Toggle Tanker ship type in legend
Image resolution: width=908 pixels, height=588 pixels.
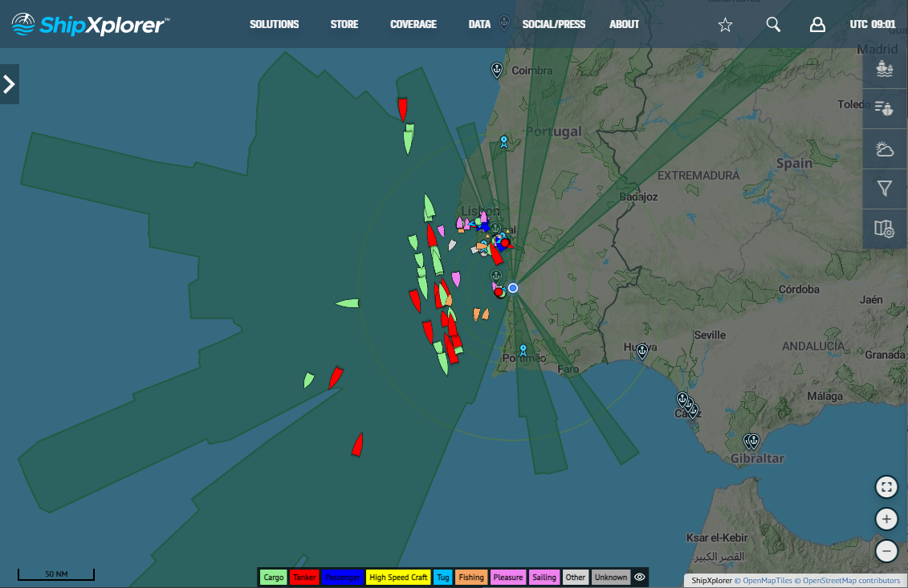pos(304,577)
